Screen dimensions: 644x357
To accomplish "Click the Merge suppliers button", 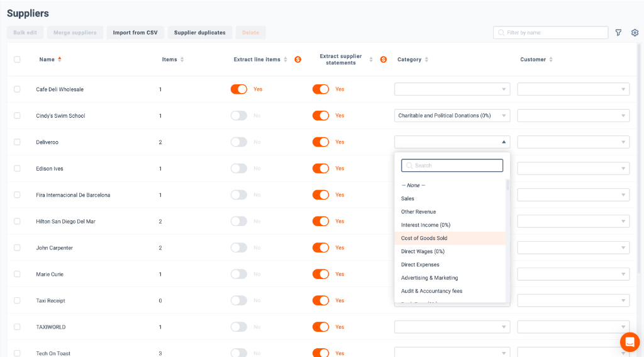I will pos(75,33).
